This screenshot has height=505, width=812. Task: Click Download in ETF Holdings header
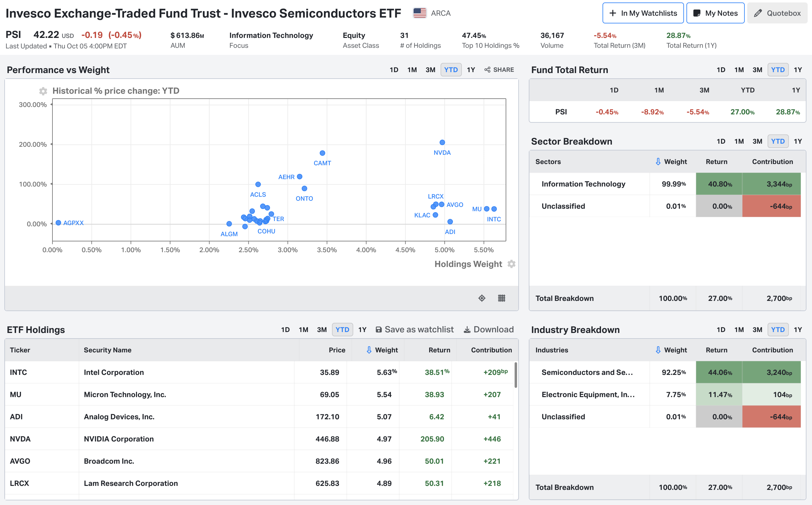click(494, 330)
